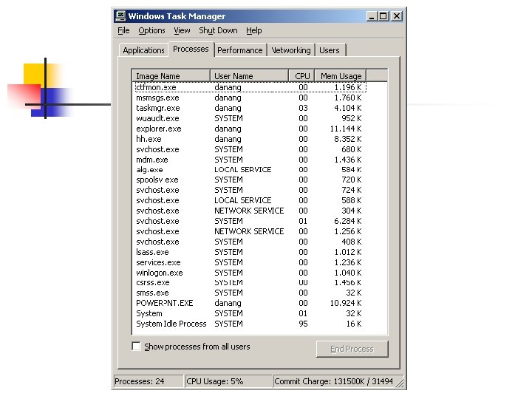This screenshot has height=399, width=532.
Task: Select the alg.exe process
Action: pyautogui.click(x=250, y=170)
